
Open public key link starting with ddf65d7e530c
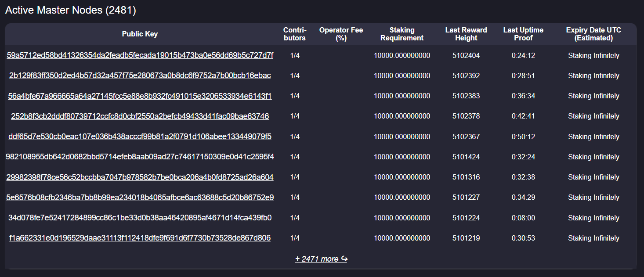pos(140,137)
